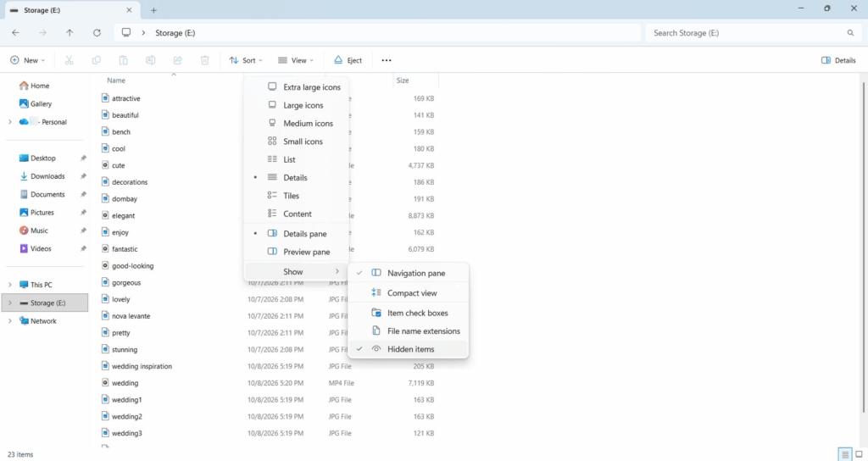Open the Desktop quick access folder
This screenshot has width=868, height=461.
tap(37, 158)
